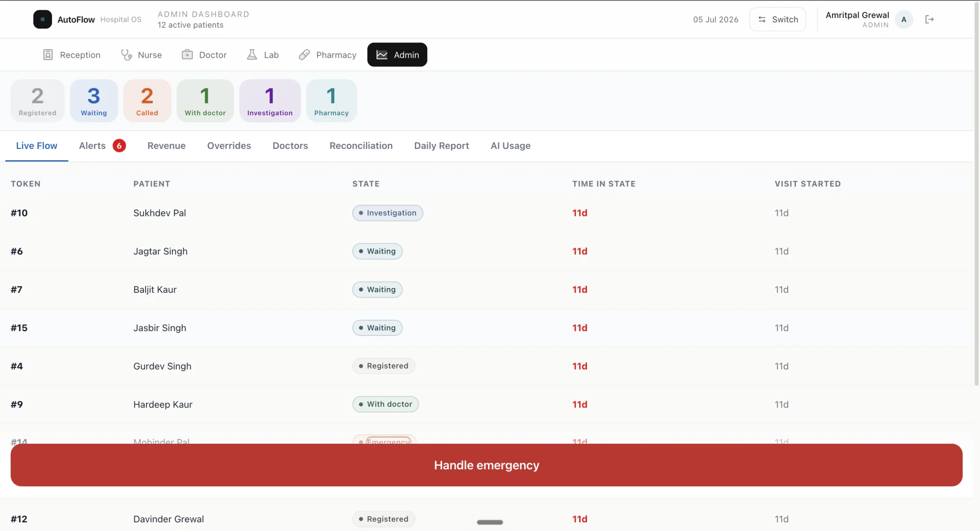Image resolution: width=980 pixels, height=531 pixels.
Task: Click the Waiting badge for Baljit Kaur
Action: 377,289
